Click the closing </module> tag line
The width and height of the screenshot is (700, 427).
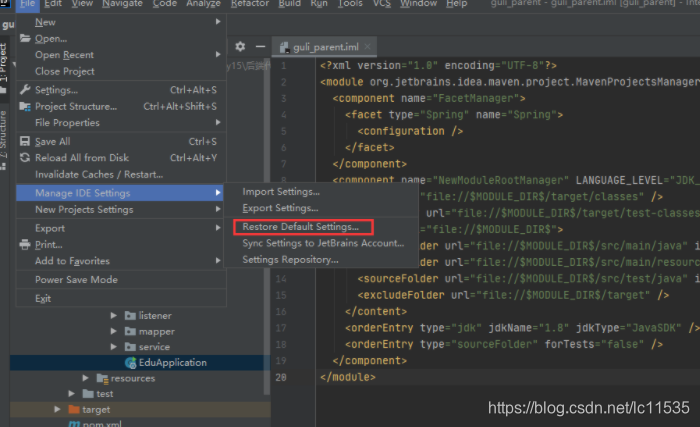(348, 377)
